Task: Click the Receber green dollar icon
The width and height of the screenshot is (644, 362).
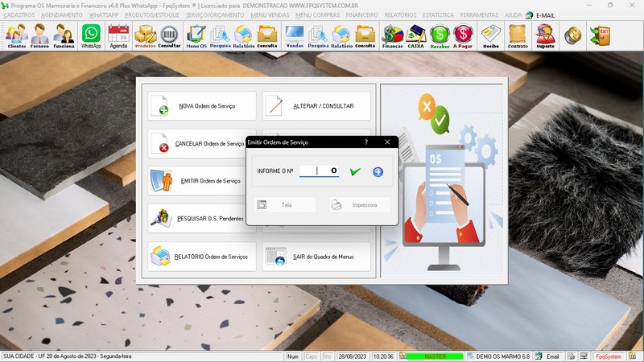Action: coord(440,36)
